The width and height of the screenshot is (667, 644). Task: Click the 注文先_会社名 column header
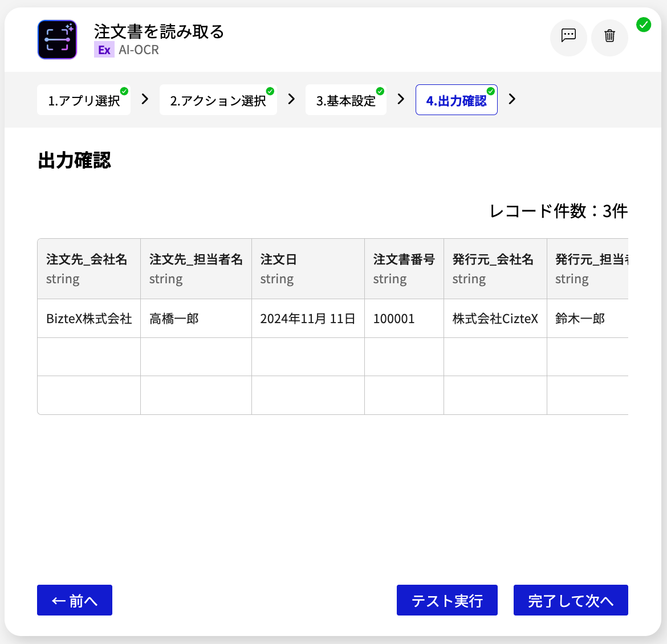click(x=89, y=269)
